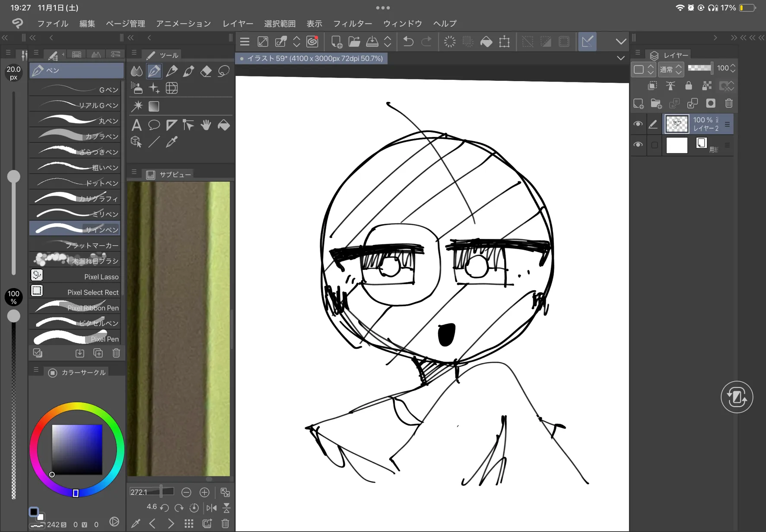This screenshot has width=766, height=532.
Task: Open the 通常 blending mode dropdown
Action: (x=671, y=69)
